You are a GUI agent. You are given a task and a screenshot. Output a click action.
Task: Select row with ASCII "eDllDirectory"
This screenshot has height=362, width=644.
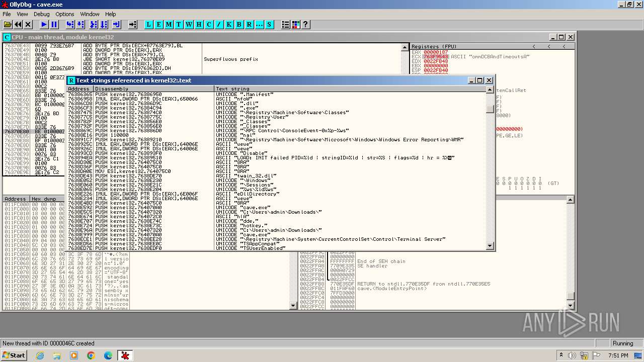277,194
